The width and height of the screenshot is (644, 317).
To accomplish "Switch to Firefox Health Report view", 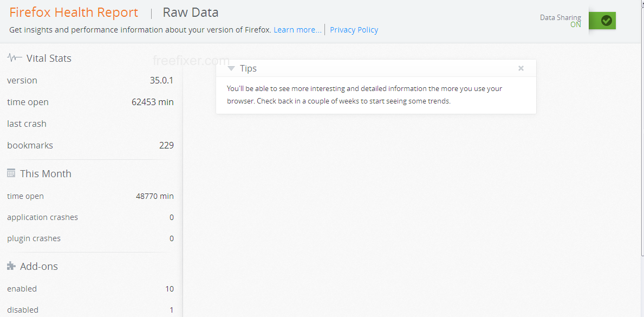I will (x=74, y=12).
